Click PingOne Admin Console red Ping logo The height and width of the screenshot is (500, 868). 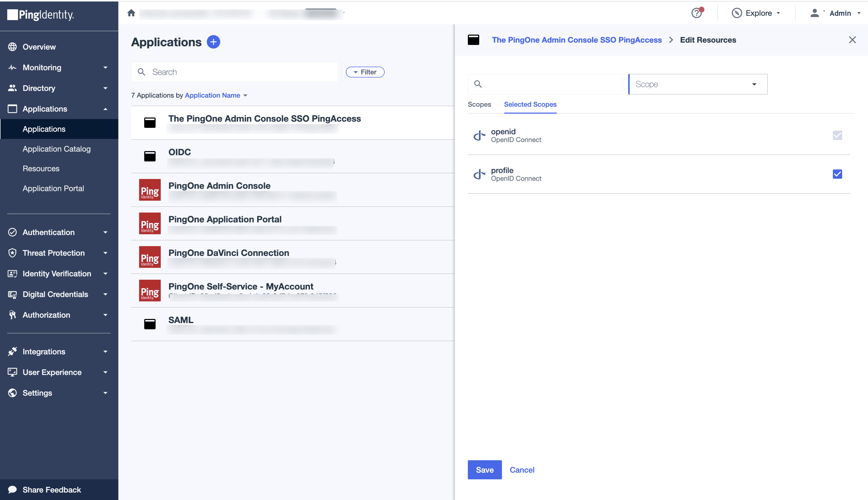(x=150, y=190)
